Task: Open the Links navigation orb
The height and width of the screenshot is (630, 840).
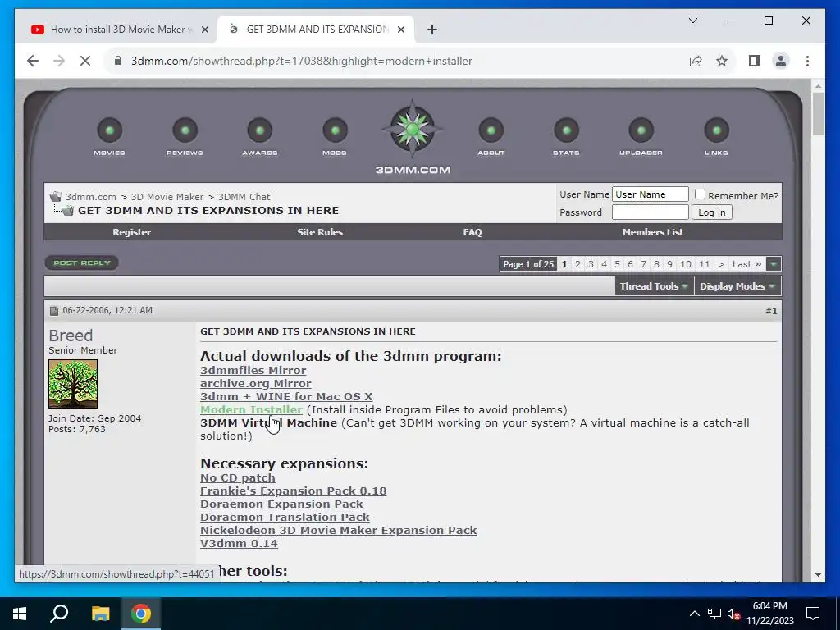Action: 716,130
